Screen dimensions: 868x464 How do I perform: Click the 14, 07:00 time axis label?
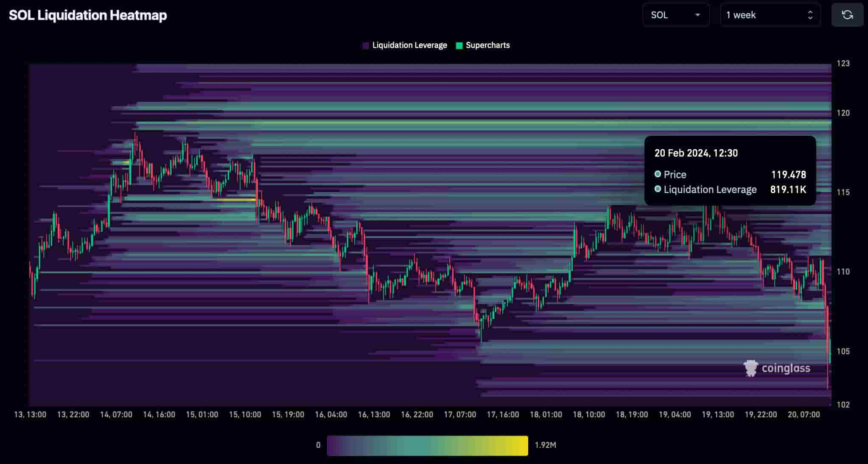pos(116,414)
